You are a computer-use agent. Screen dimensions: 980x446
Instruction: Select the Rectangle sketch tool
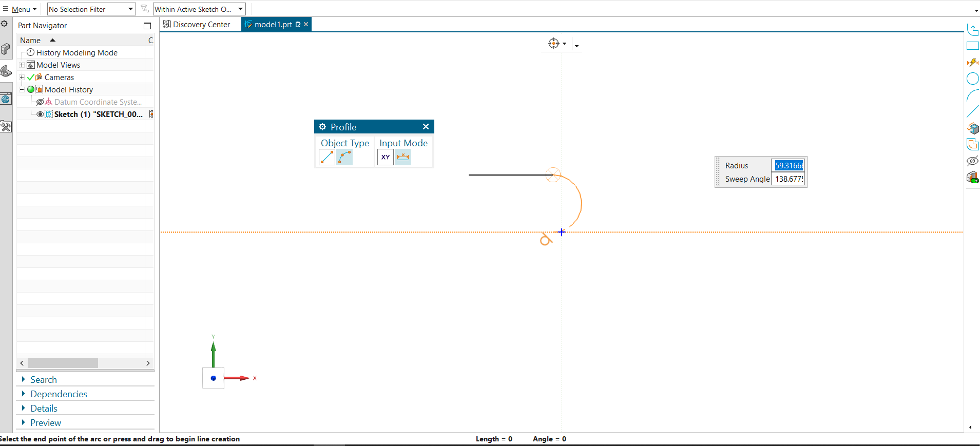click(972, 46)
